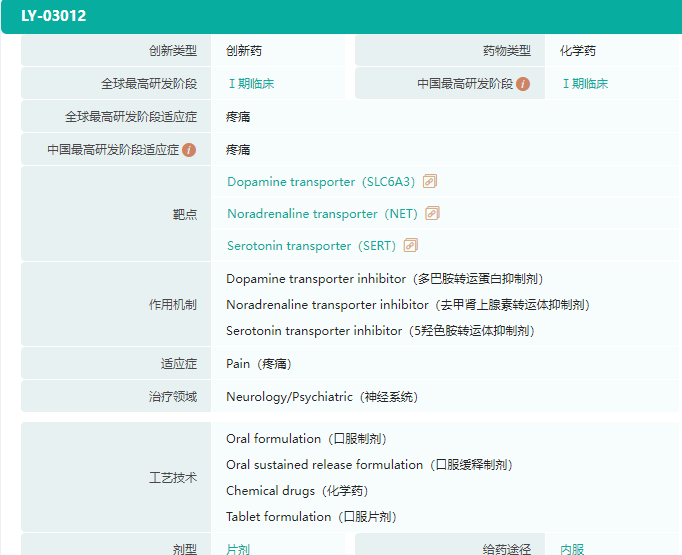Open the 内服 administration route link
The image size is (682, 555).
(x=572, y=549)
